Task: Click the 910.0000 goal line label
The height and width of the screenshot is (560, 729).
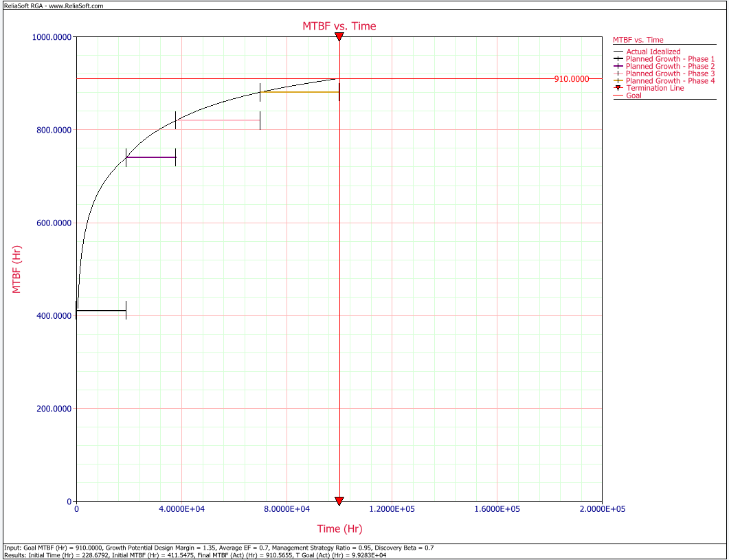Action: point(572,79)
